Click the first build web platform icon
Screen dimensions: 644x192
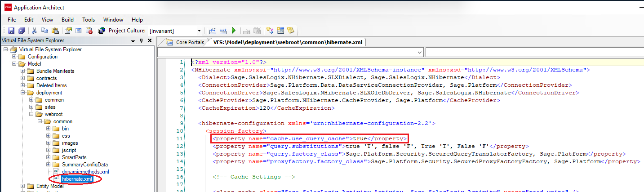(x=213, y=31)
